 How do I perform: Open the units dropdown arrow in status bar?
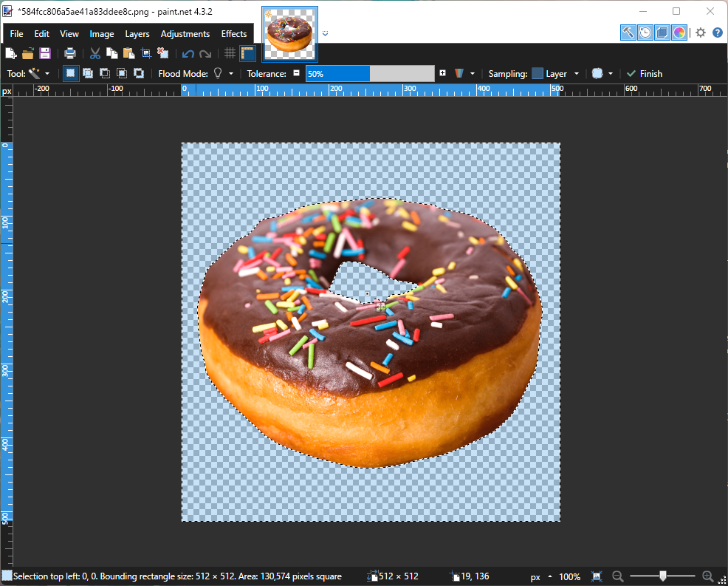pos(550,576)
